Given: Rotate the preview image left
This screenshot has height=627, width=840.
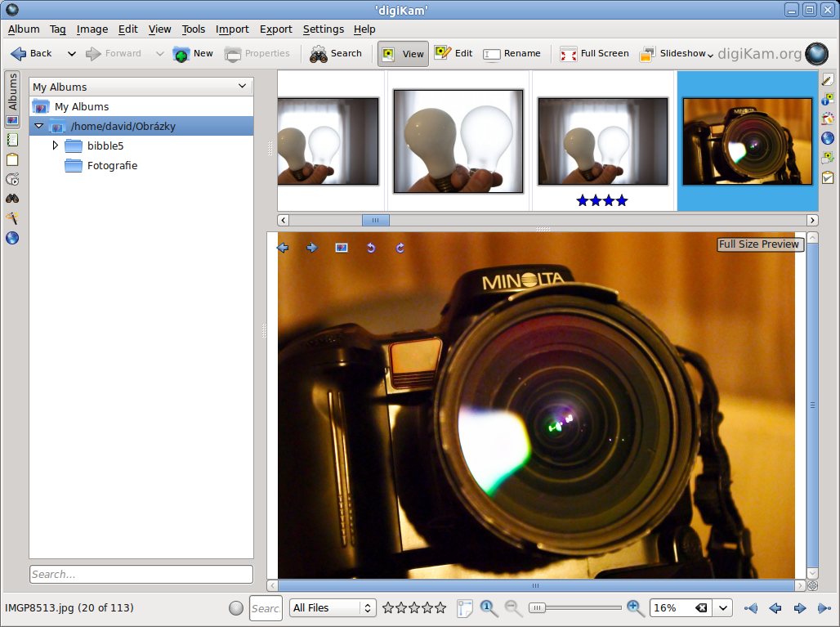Looking at the screenshot, I should (371, 248).
